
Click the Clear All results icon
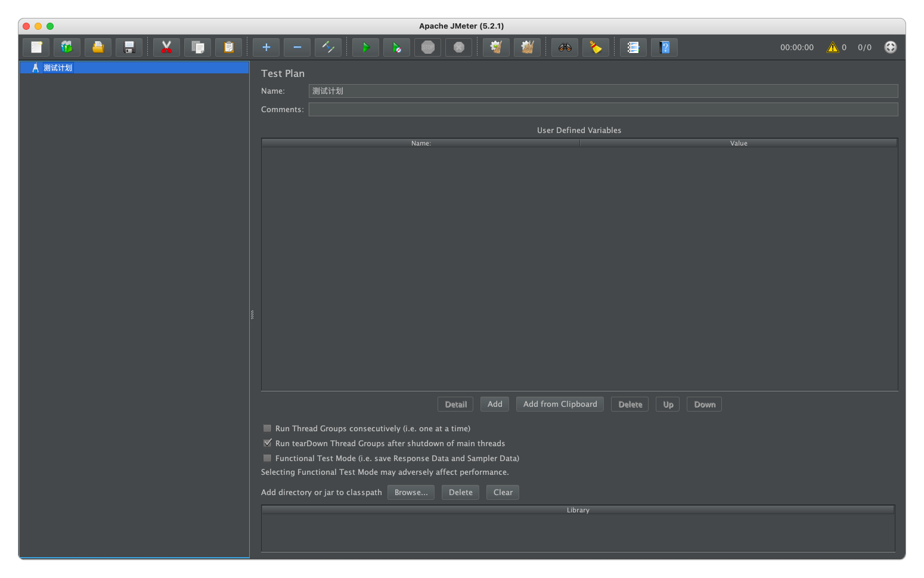point(527,47)
